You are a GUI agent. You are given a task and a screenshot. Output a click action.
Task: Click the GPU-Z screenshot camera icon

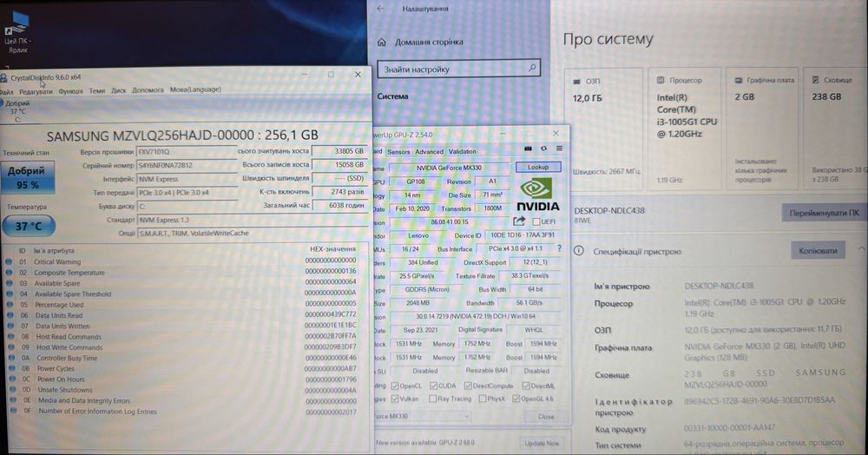tap(528, 148)
